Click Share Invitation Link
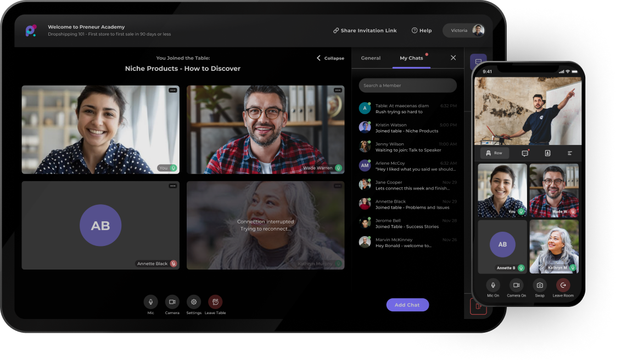Image resolution: width=621 pixels, height=364 pixels. pyautogui.click(x=365, y=31)
